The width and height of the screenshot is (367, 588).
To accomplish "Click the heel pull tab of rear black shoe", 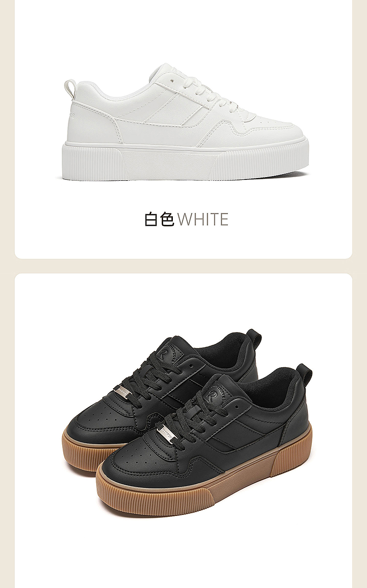I will pyautogui.click(x=254, y=338).
